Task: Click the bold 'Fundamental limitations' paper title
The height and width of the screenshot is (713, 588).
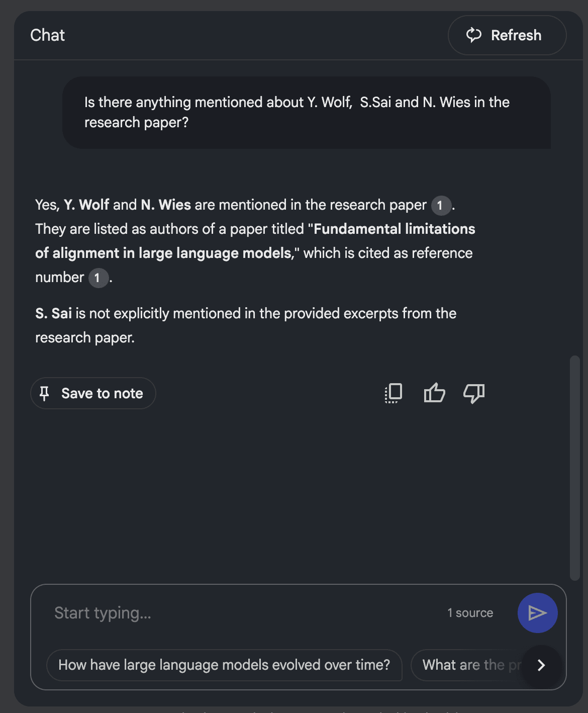Action: point(394,229)
